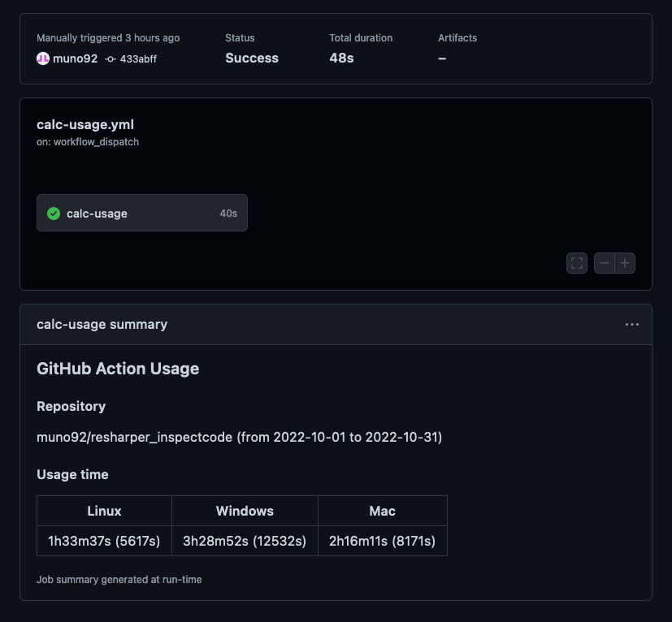This screenshot has height=622, width=672.
Task: Click the GitHub Action Usage heading
Action: coord(118,369)
